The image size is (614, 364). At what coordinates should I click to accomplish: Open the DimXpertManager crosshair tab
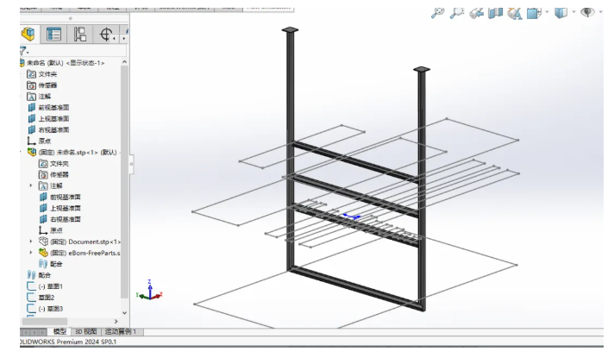point(107,34)
